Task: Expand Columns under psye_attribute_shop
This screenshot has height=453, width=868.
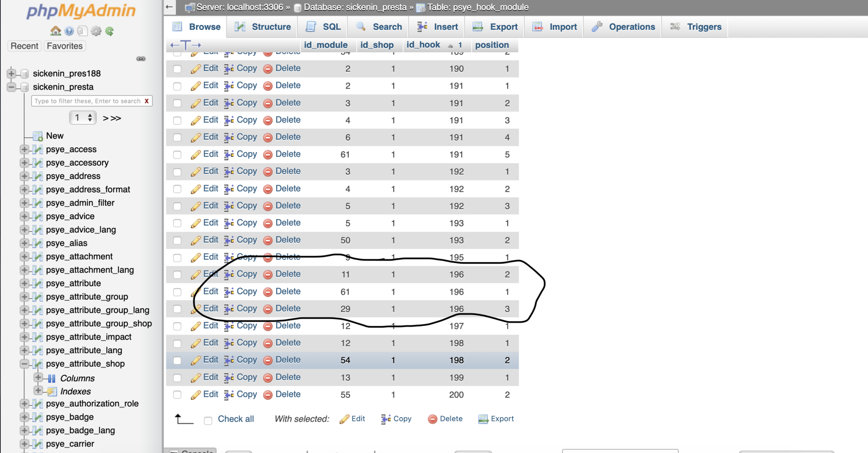Action: (38, 378)
